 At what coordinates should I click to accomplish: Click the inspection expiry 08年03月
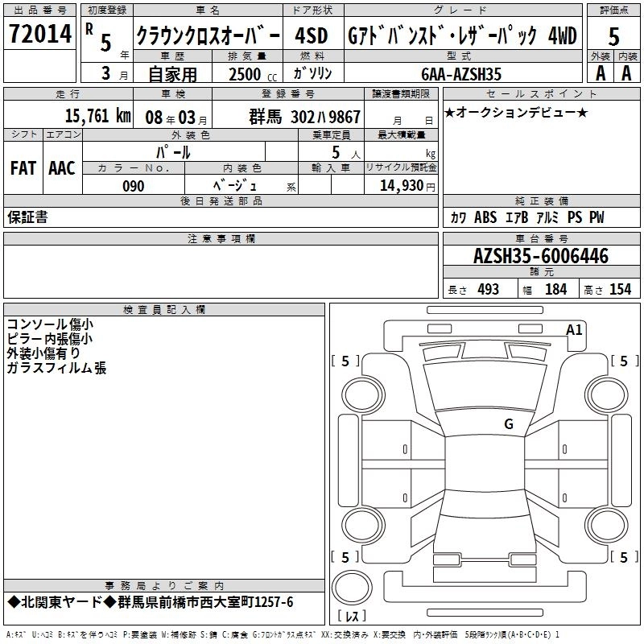[x=176, y=118]
